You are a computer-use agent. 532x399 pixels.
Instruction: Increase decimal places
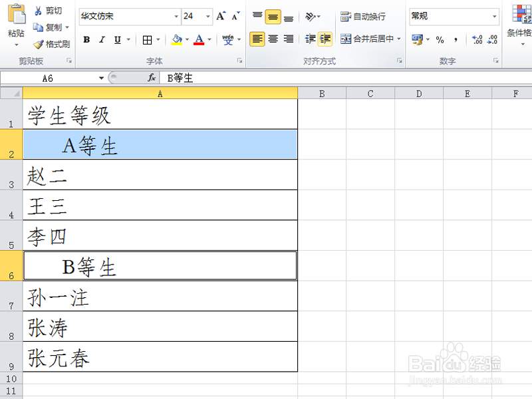(477, 40)
